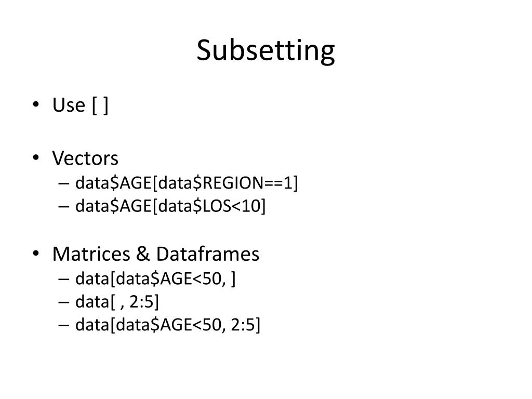Click the ampersand in Matrices & Dataframes
Image resolution: width=532 pixels, height=399 pixels.
tap(143, 254)
